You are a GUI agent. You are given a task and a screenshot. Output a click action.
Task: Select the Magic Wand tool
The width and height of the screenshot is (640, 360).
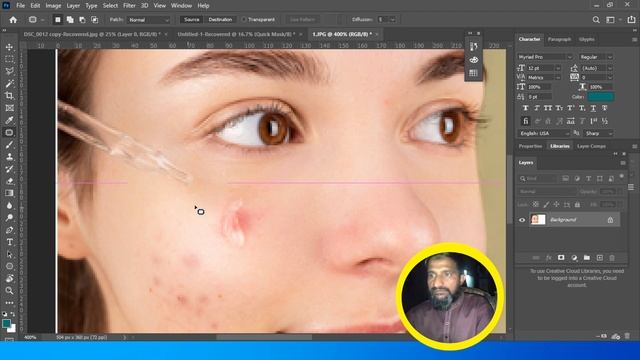(x=9, y=84)
